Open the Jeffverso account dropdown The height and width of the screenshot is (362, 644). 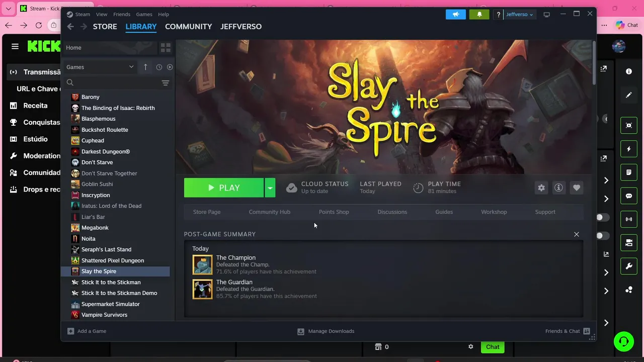[519, 15]
